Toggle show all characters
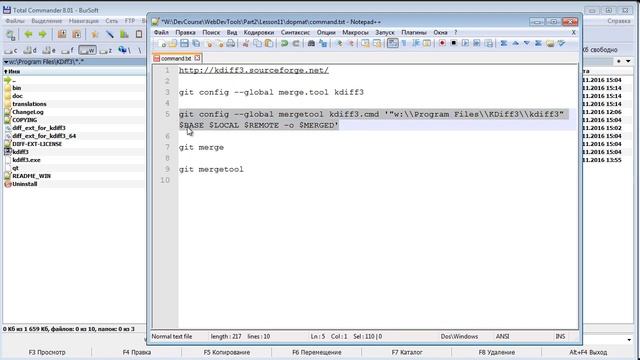The height and width of the screenshot is (360, 640). coord(404,43)
